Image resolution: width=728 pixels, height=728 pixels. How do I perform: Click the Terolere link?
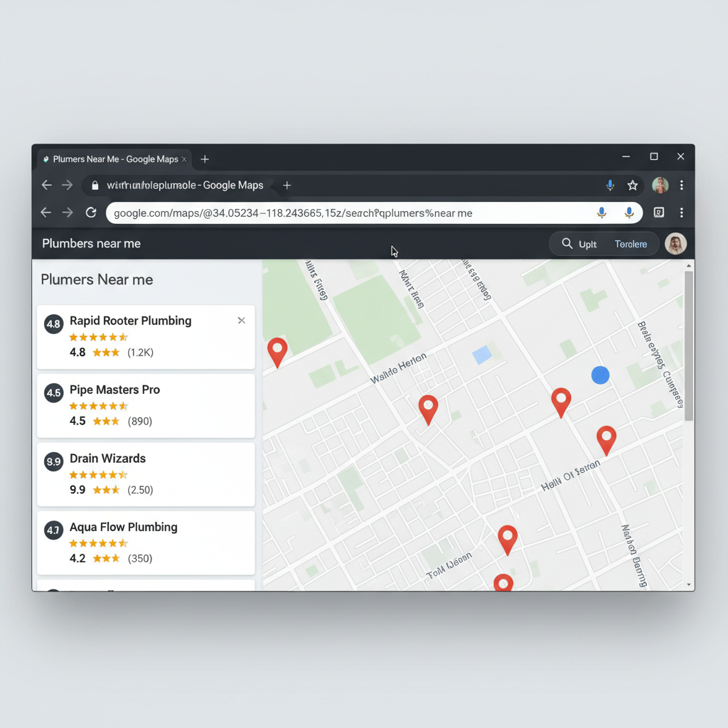tap(631, 245)
